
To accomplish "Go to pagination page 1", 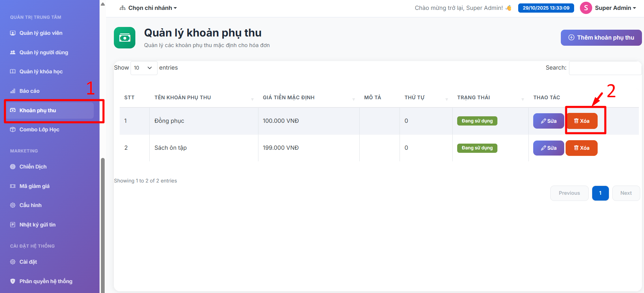I will coord(600,193).
